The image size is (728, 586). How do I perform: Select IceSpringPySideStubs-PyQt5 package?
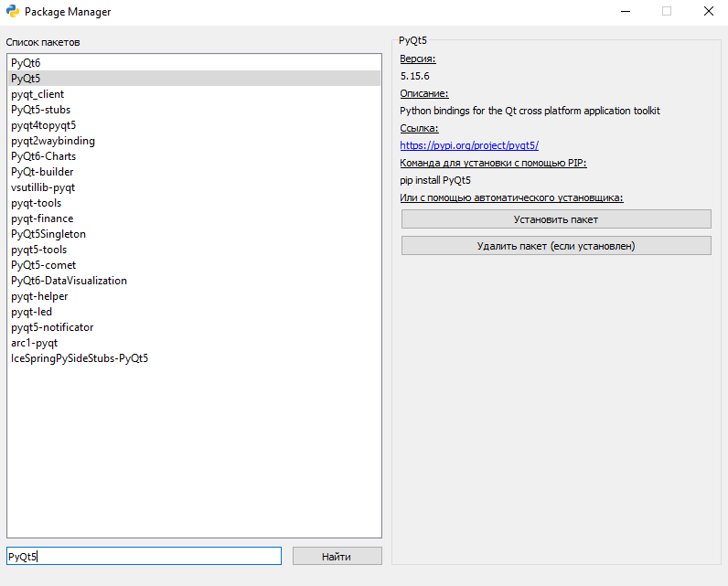(x=194, y=358)
